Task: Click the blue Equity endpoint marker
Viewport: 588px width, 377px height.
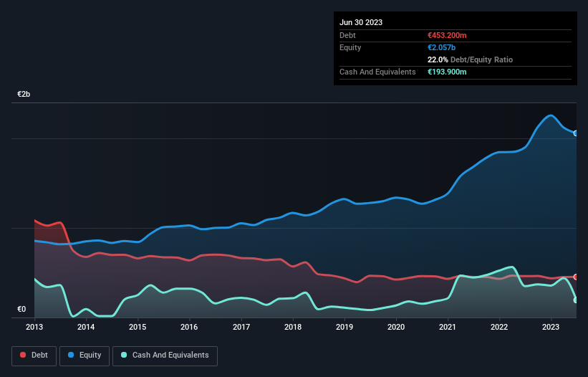Action: click(x=576, y=133)
